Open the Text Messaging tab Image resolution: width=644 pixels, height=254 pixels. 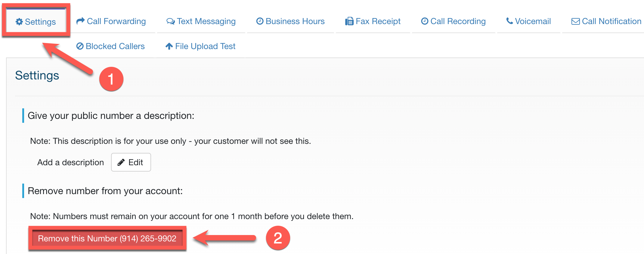(x=201, y=21)
